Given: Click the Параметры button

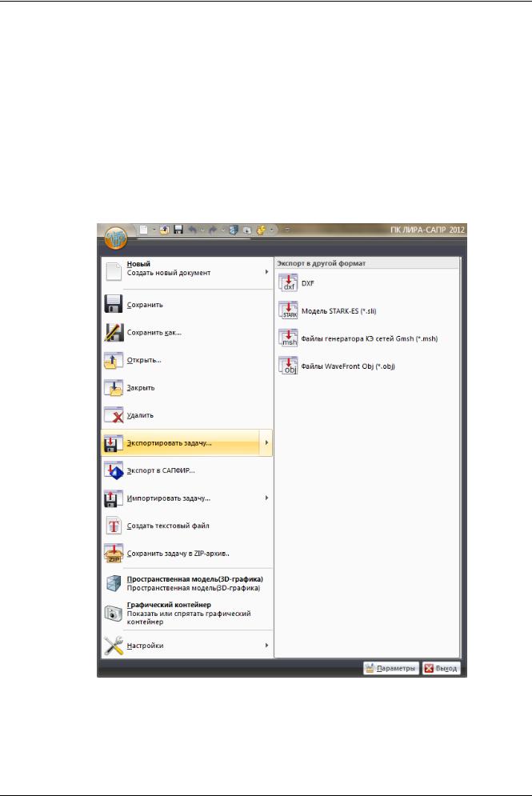Looking at the screenshot, I should (391, 668).
